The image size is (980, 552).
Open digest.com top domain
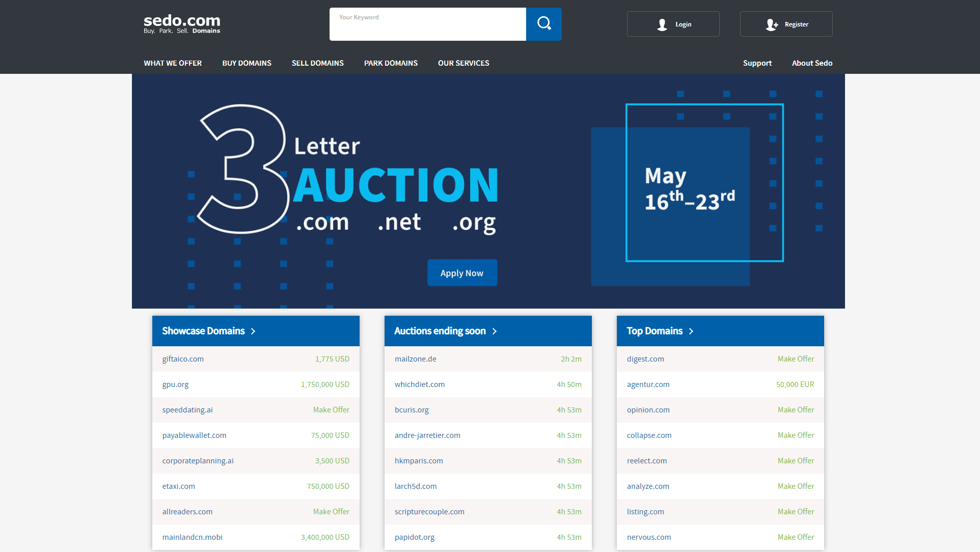click(645, 359)
